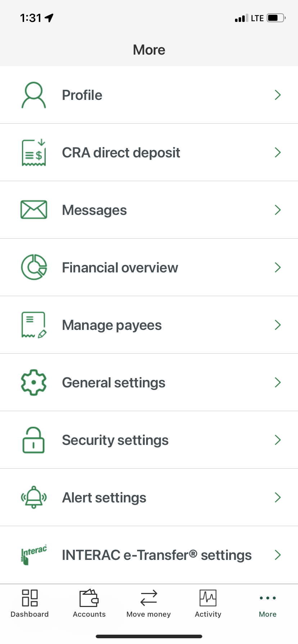Tap the Manage payees bill icon

[x=34, y=325]
